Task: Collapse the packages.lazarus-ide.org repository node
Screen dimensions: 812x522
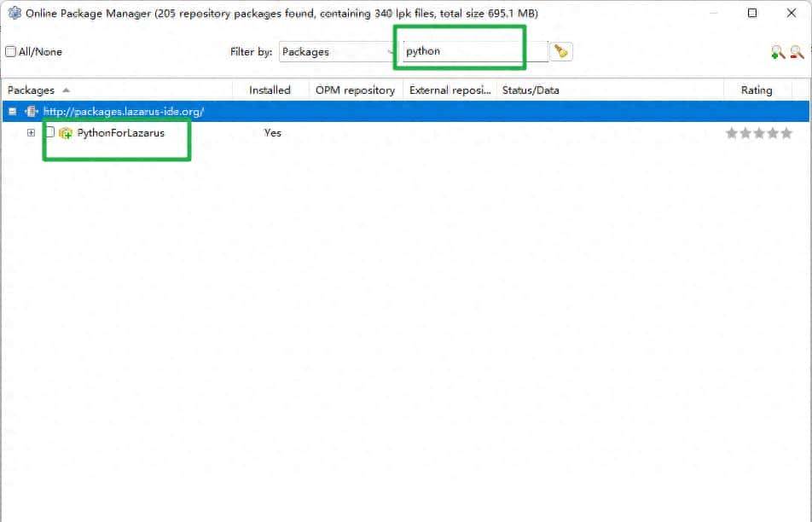Action: coord(13,112)
